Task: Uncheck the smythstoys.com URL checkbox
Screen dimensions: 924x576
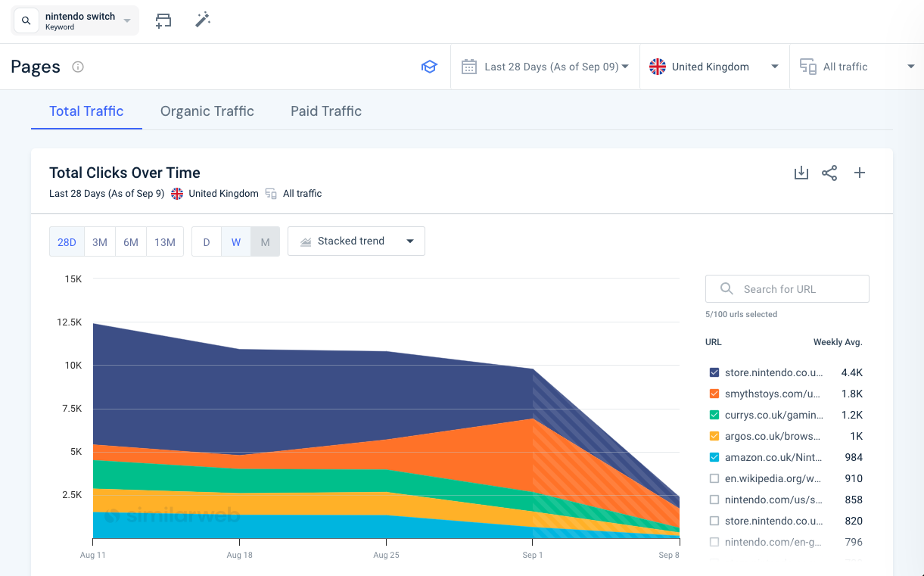Action: [x=714, y=394]
